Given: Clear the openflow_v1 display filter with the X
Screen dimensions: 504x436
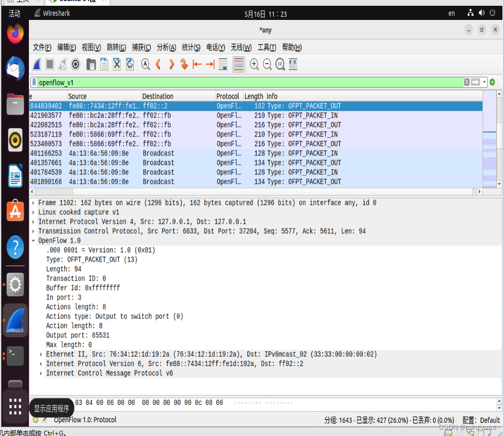Looking at the screenshot, I should pyautogui.click(x=467, y=82).
